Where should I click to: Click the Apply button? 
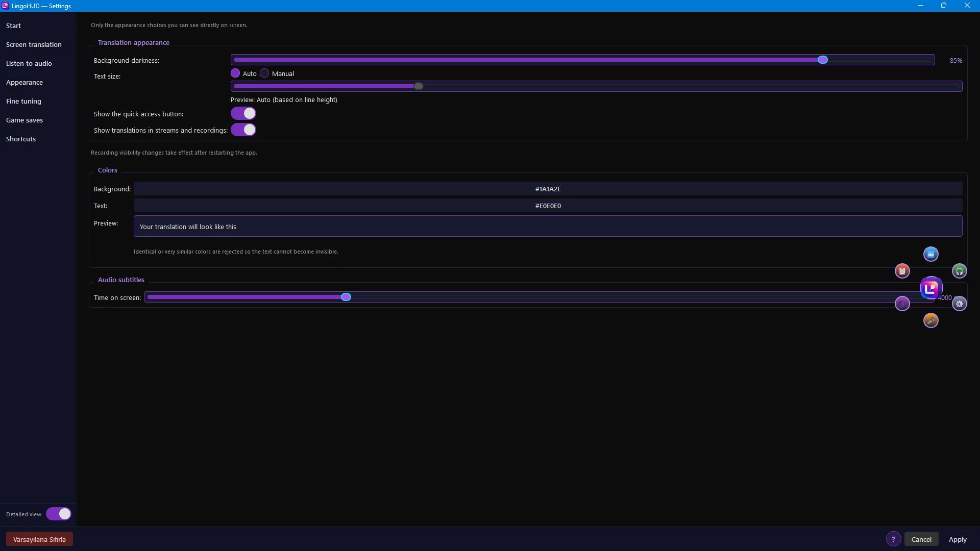[958, 539]
